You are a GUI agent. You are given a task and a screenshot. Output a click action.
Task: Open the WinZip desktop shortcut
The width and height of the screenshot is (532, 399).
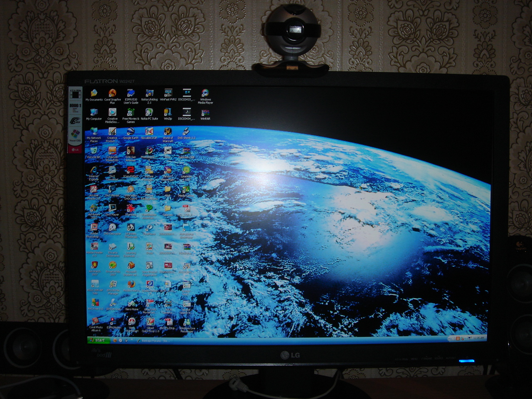168,114
